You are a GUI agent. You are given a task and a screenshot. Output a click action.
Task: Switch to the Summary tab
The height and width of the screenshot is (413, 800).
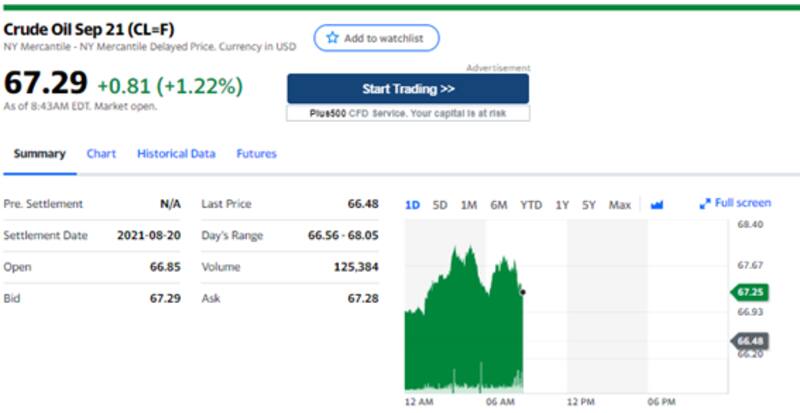click(x=39, y=154)
